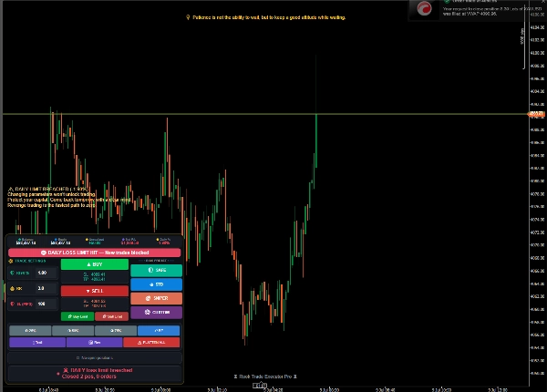Click the SELL SL/TP price readout
Image resolution: width=547 pixels, height=392 pixels.
pyautogui.click(x=95, y=304)
